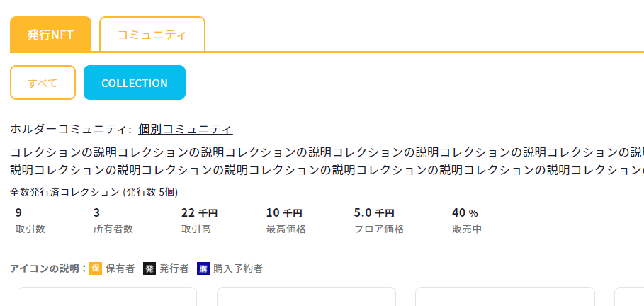Open the first NFT card below the legend
Viewport: 644px width, 306px height.
coord(107,297)
